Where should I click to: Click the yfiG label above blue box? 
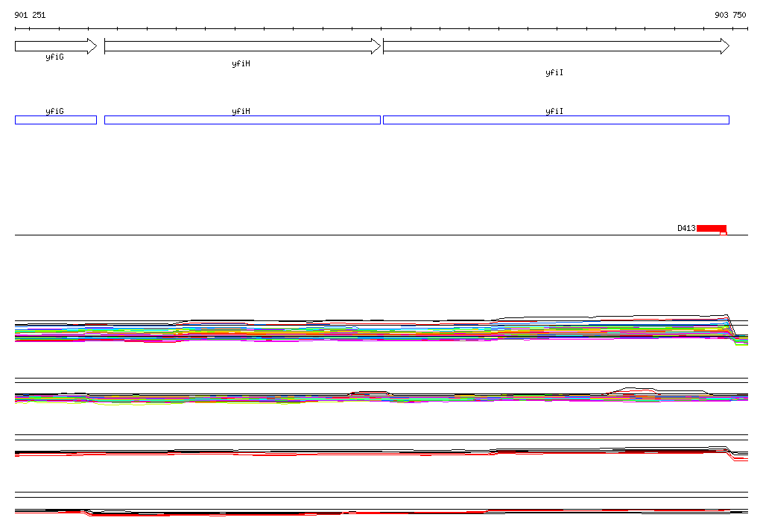pos(54,111)
